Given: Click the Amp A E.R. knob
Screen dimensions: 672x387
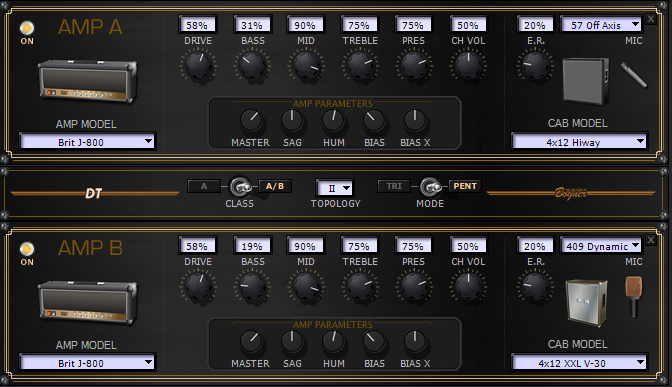Looking at the screenshot, I should pyautogui.click(x=535, y=66).
